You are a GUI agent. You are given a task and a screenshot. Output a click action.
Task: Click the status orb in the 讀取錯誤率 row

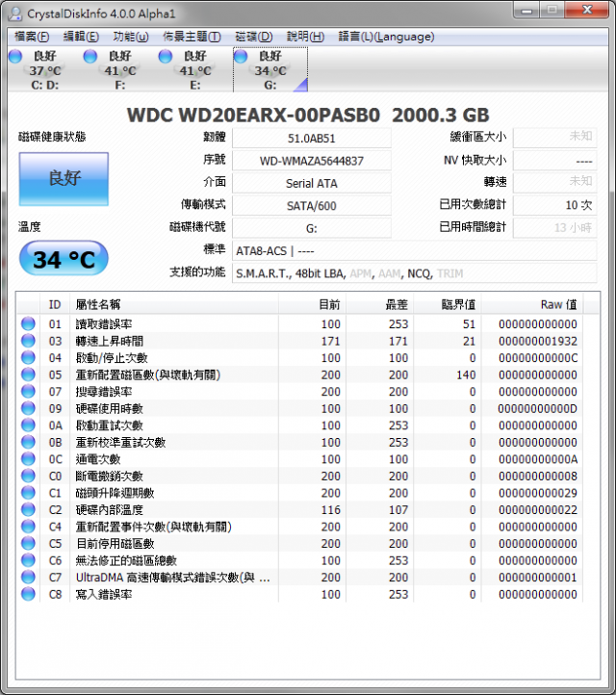28,323
